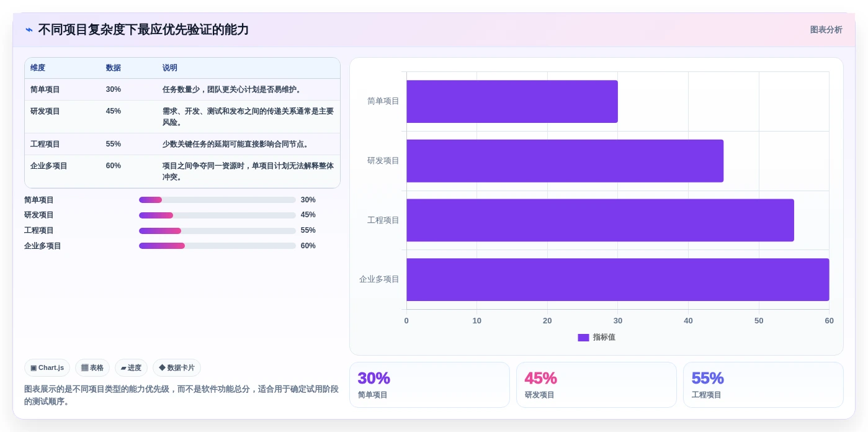
Task: Select the 研发项目 table cell
Action: click(45, 111)
